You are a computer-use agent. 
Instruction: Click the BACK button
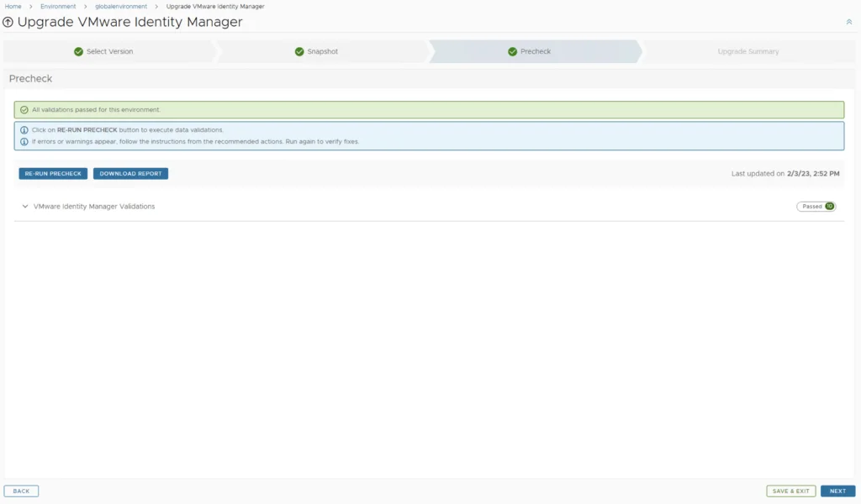(x=21, y=491)
